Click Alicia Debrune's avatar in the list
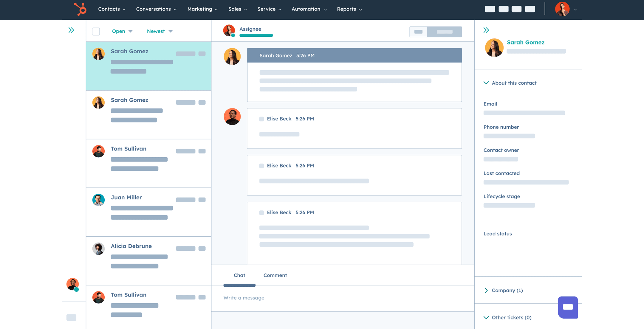The height and width of the screenshot is (329, 644). coord(98,249)
